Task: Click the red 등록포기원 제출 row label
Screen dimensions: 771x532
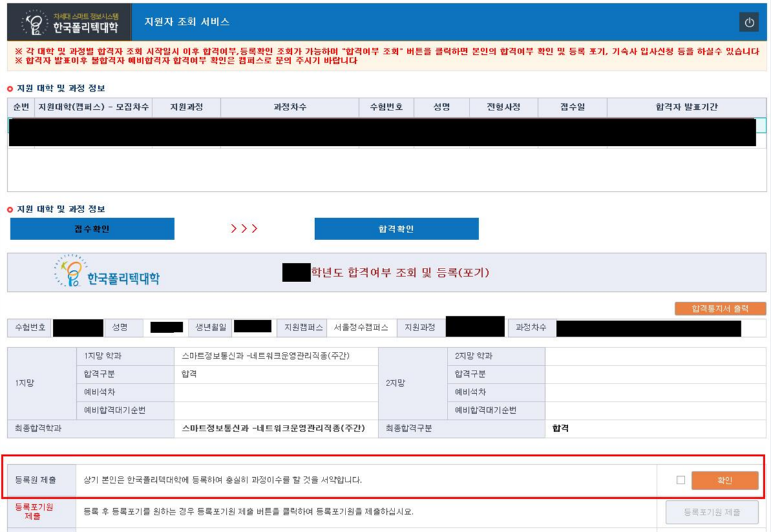Action: pyautogui.click(x=34, y=512)
